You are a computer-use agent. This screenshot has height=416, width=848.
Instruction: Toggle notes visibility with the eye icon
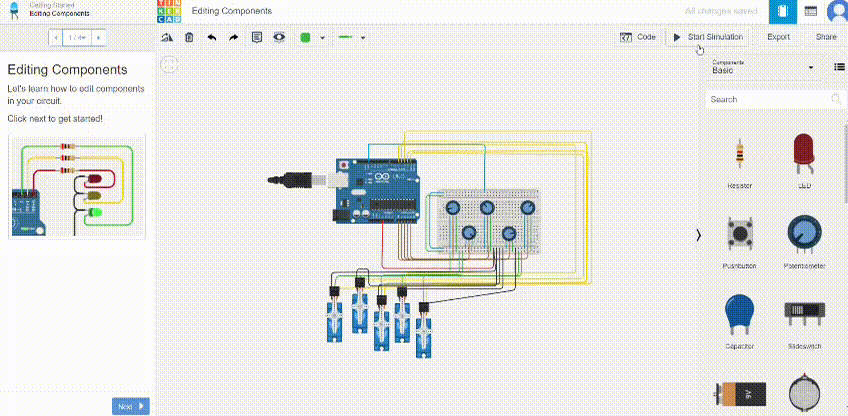[x=279, y=37]
